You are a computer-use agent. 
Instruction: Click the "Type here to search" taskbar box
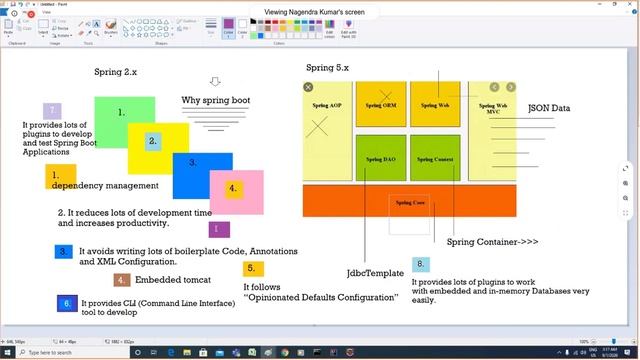(73, 352)
